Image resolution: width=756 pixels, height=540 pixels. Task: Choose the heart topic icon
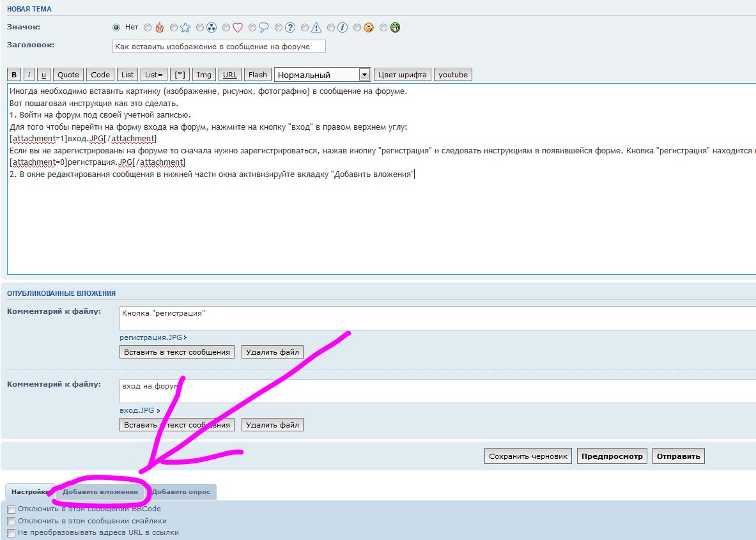(227, 27)
